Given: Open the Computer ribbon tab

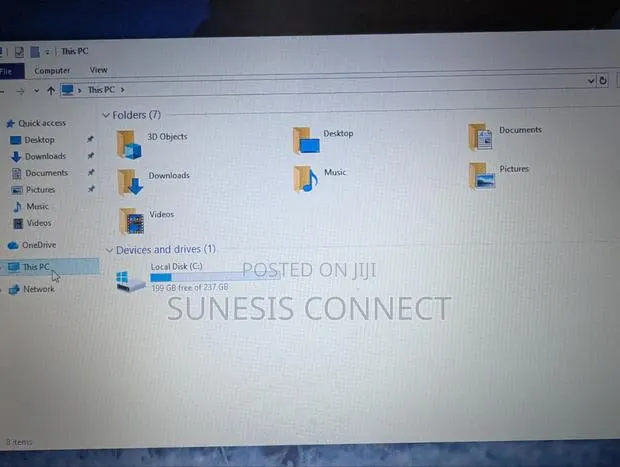Looking at the screenshot, I should (x=52, y=71).
